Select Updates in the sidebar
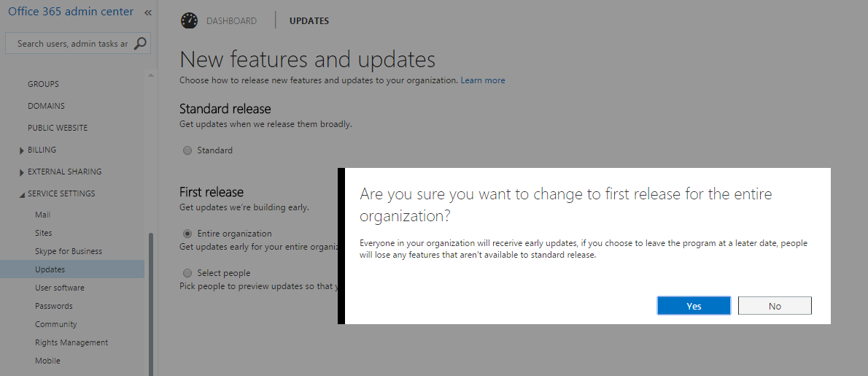The height and width of the screenshot is (376, 868). (72, 269)
